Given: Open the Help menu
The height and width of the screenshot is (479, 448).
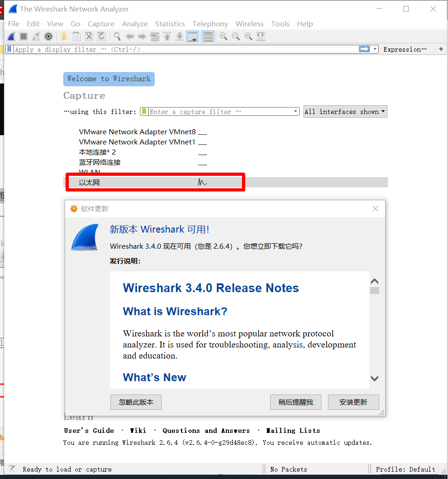Looking at the screenshot, I should click(305, 24).
